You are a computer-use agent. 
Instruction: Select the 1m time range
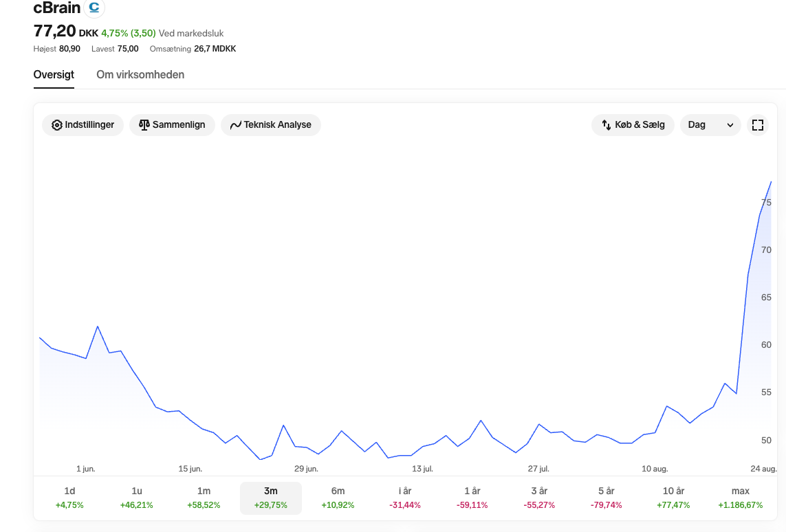(204, 498)
